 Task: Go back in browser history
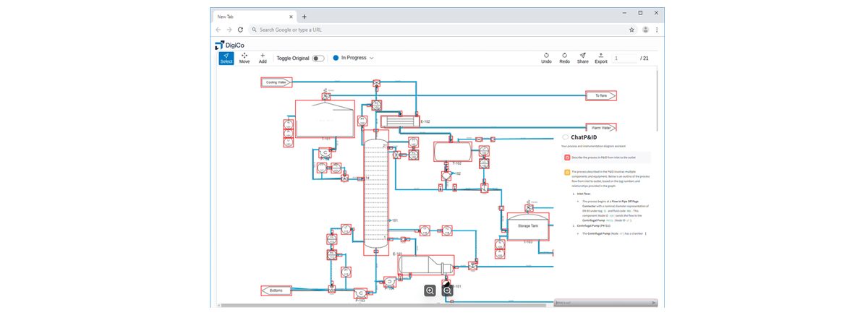point(218,30)
